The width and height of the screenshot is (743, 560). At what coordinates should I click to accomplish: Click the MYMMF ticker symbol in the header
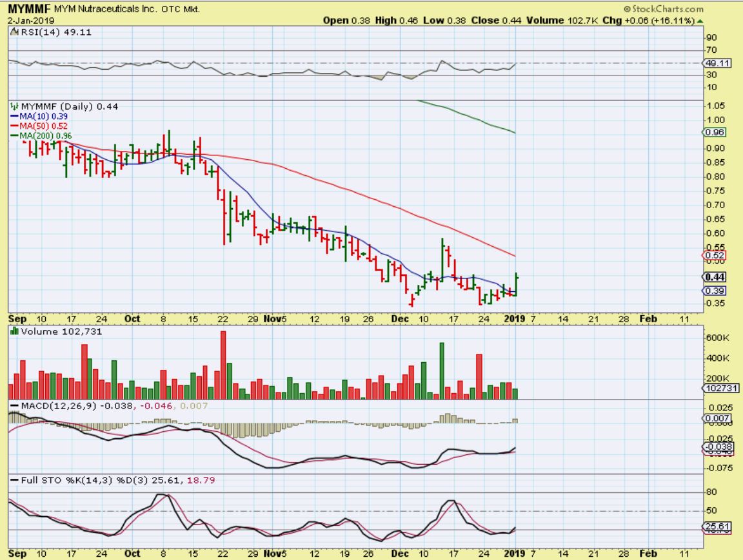(28, 10)
